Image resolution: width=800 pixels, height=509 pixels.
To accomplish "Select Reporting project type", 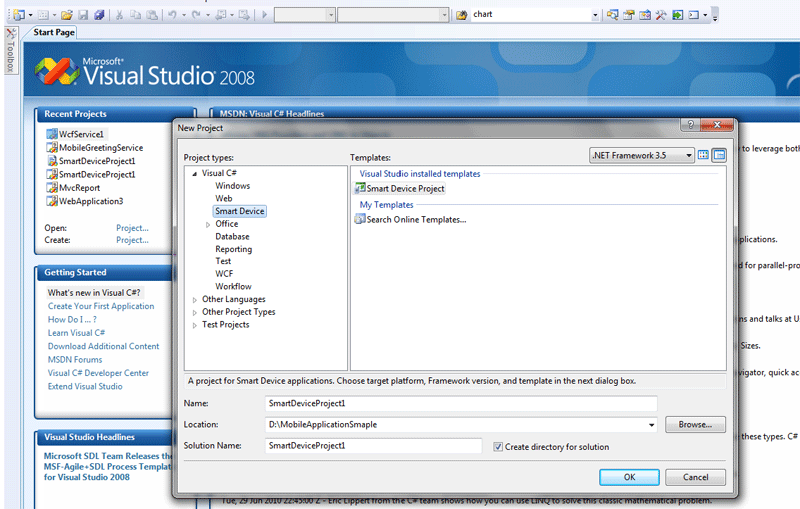I will 234,249.
